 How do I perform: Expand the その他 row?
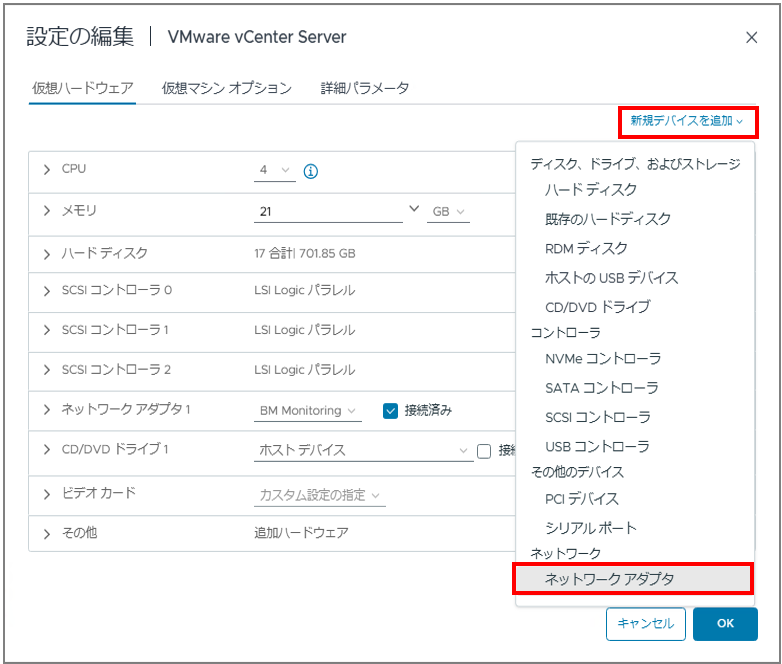tap(47, 534)
